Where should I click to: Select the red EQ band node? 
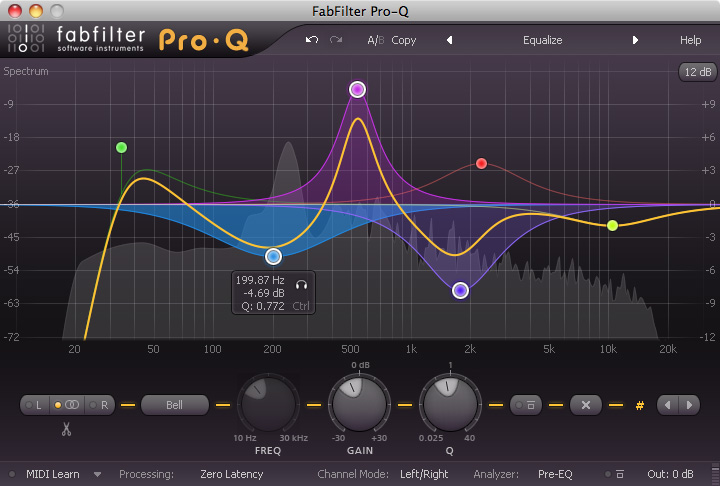[481, 163]
